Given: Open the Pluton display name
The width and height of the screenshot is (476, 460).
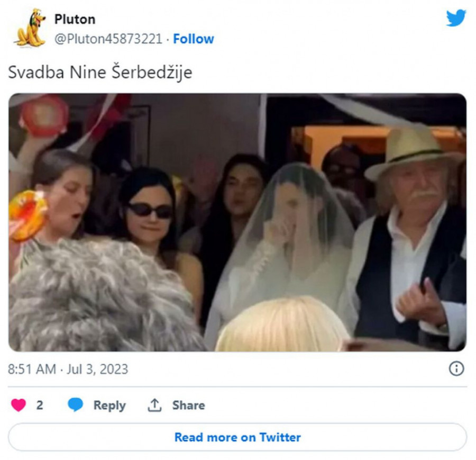Looking at the screenshot, I should point(75,19).
